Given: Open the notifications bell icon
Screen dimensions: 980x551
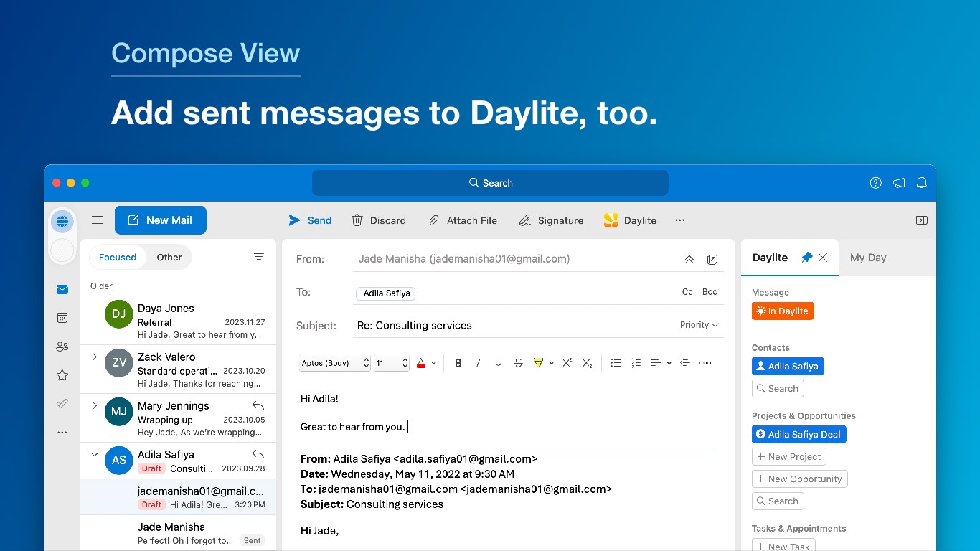Looking at the screenshot, I should coord(922,183).
